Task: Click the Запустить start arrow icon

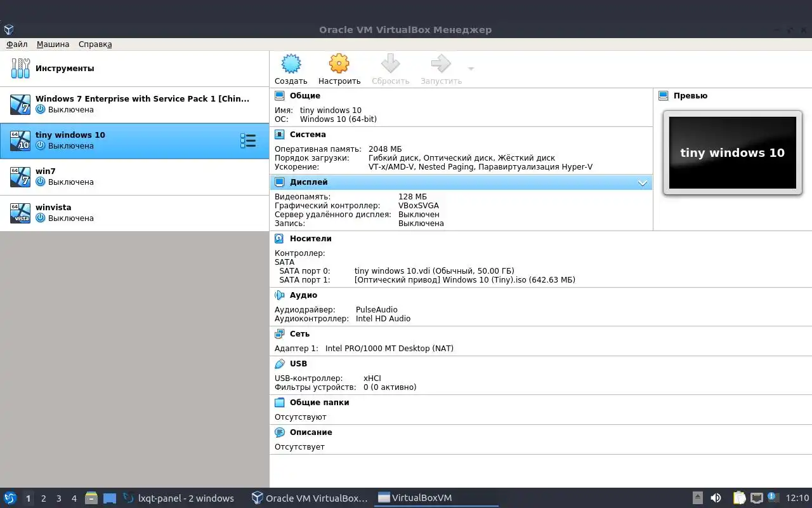Action: point(441,63)
